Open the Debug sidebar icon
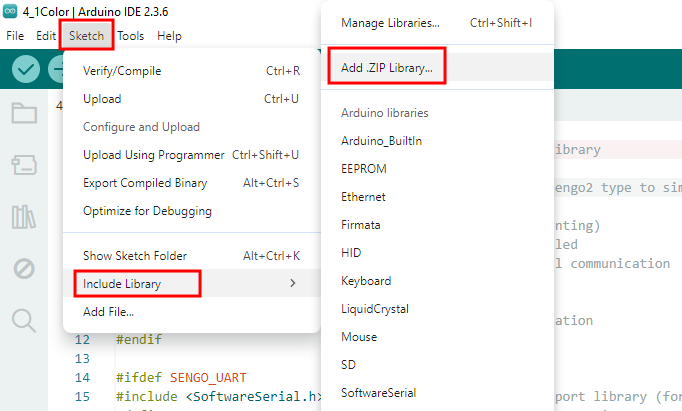Image resolution: width=682 pixels, height=411 pixels. pyautogui.click(x=24, y=269)
